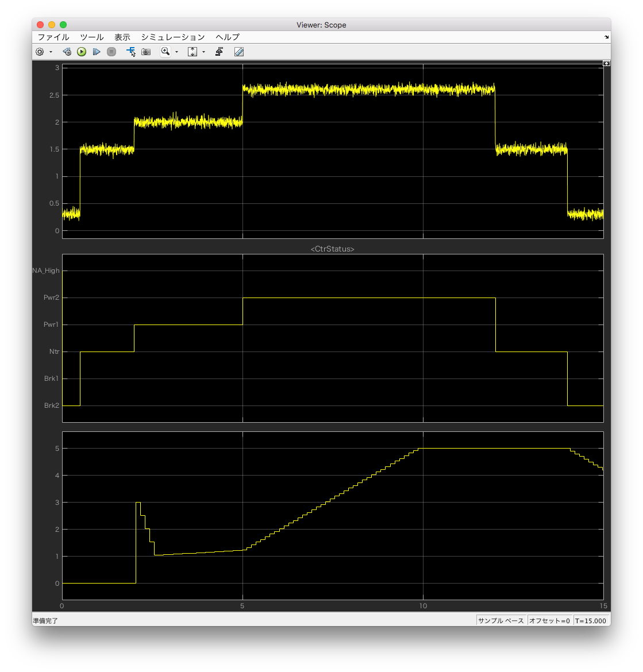Image resolution: width=643 pixels, height=672 pixels.
Task: Click the grey stop simulation button
Action: click(x=111, y=52)
